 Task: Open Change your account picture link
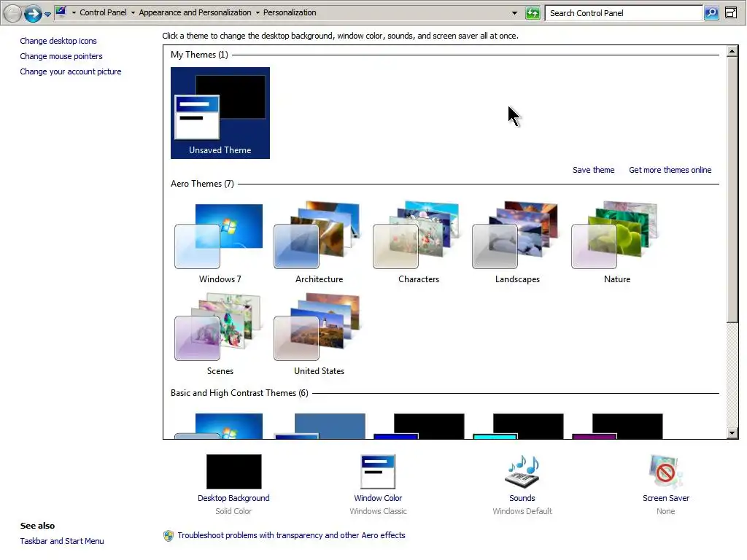(x=71, y=71)
